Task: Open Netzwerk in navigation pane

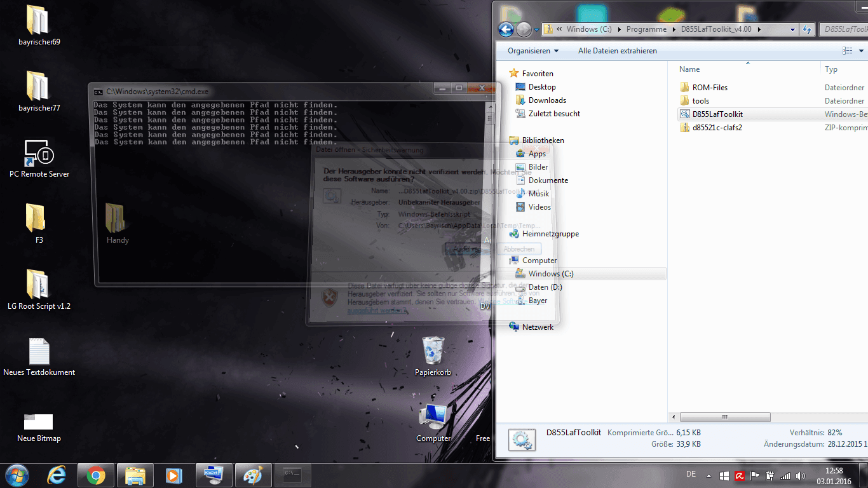Action: pyautogui.click(x=538, y=327)
